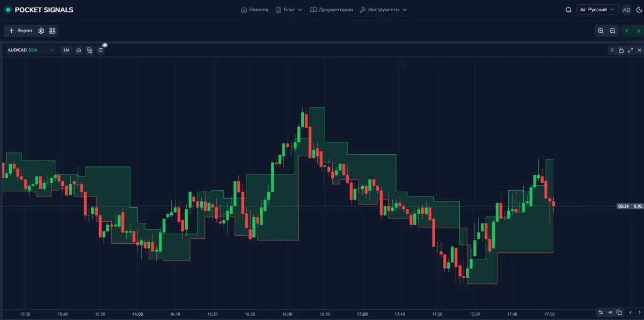Toggle dark mode with the moon icon

tap(639, 10)
